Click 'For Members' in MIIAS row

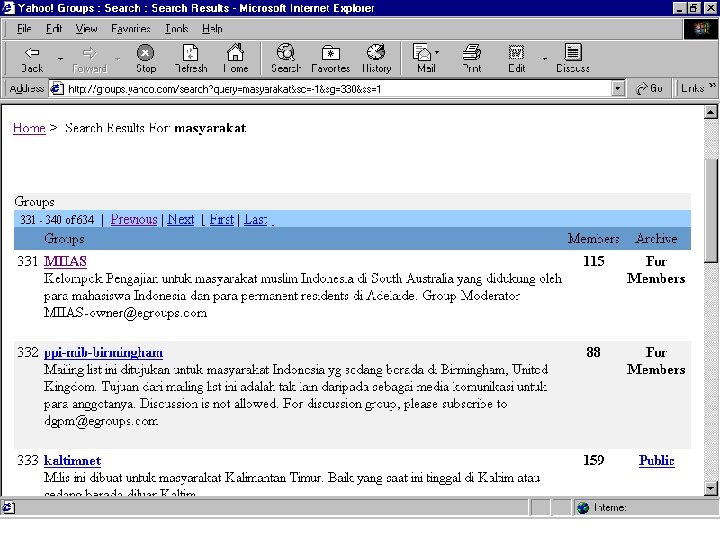[656, 270]
